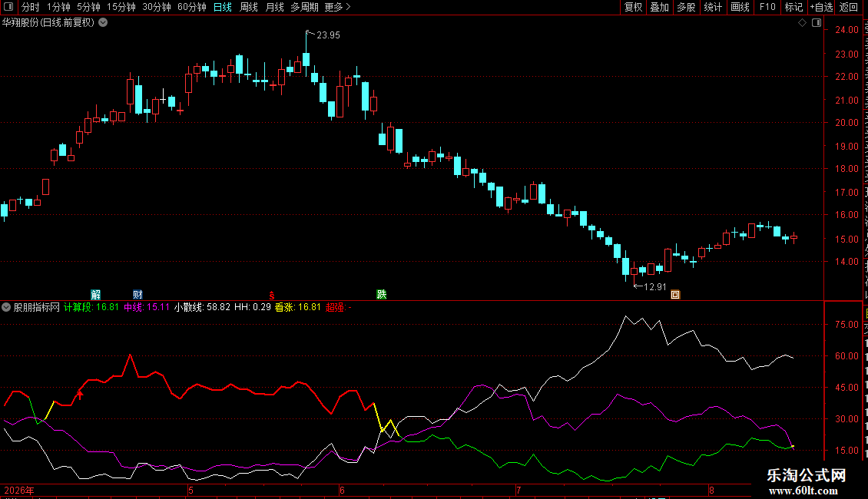Expand the 更多 periods menu

pos(337,7)
